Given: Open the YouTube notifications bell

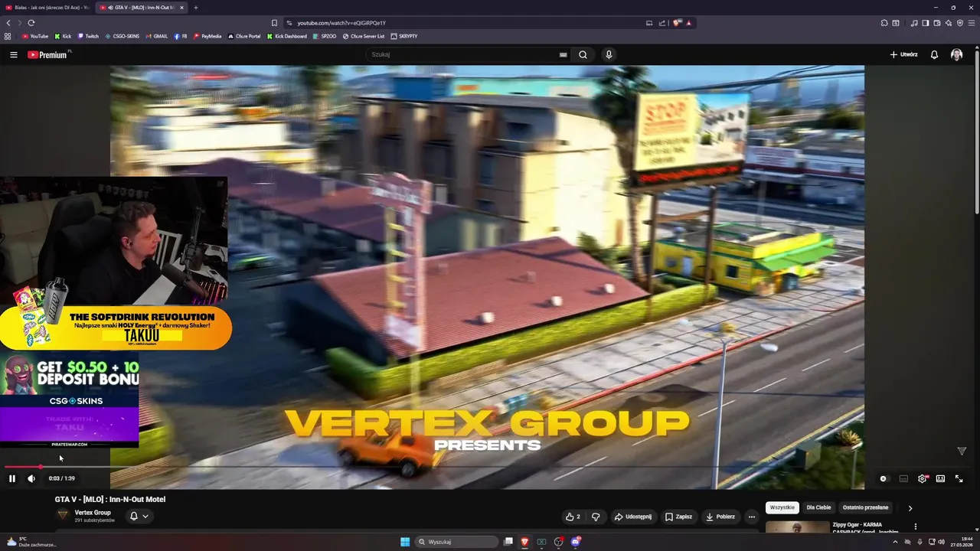Looking at the screenshot, I should [934, 54].
